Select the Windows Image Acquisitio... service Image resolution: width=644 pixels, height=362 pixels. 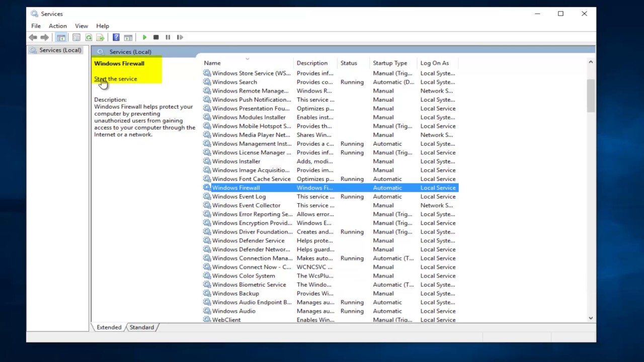coord(330,170)
